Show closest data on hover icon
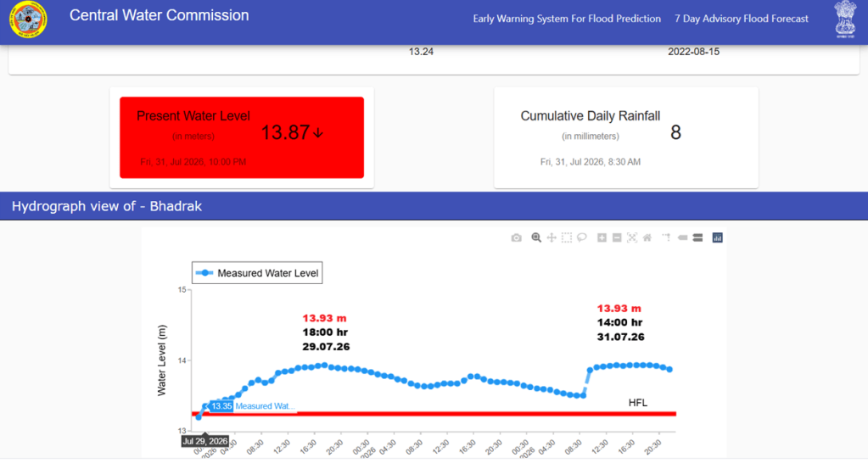Screen dimensions: 868x469 (x=682, y=237)
